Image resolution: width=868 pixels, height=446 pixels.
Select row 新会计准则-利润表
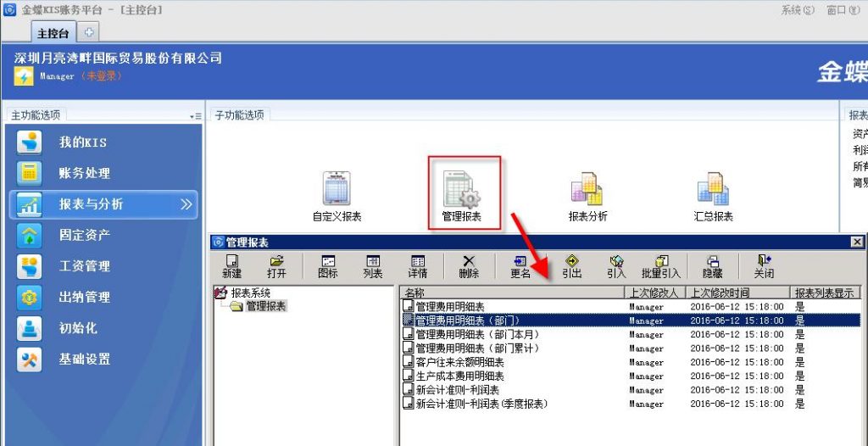[x=631, y=389]
